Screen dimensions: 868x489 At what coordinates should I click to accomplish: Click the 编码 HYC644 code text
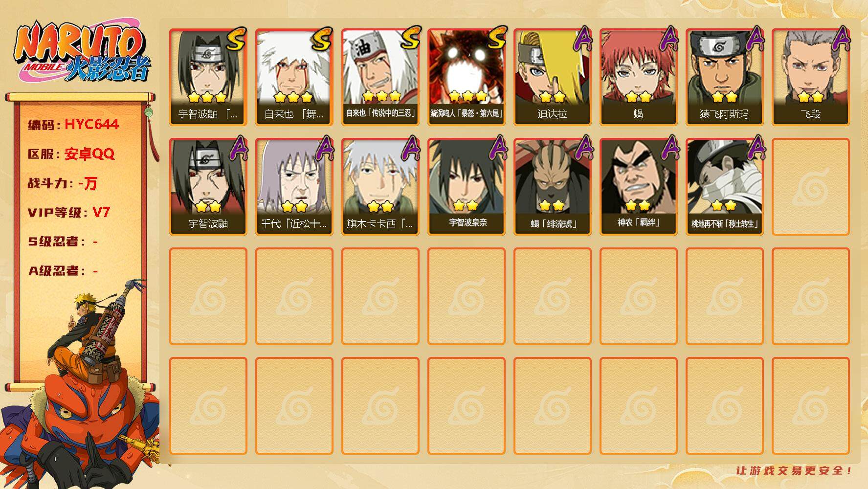pos(73,125)
